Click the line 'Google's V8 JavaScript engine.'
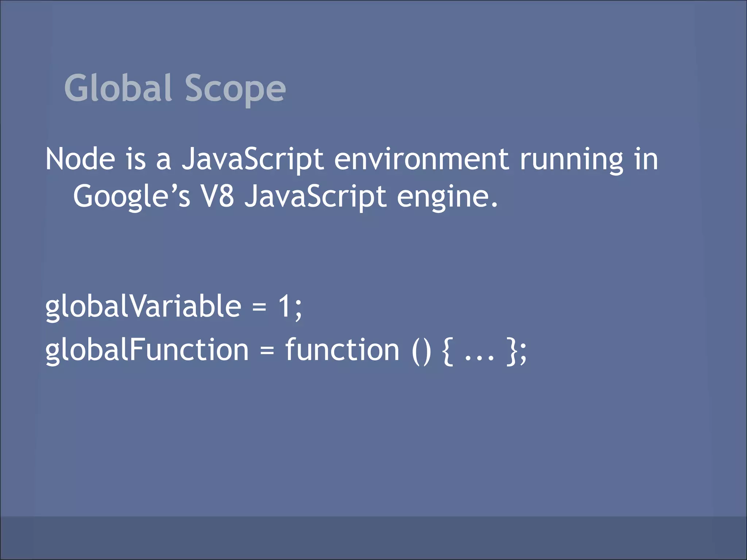The width and height of the screenshot is (747, 560). pos(285,197)
